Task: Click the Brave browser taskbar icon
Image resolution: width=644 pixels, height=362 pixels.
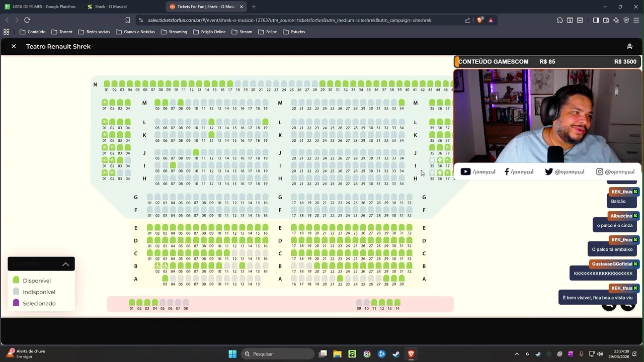Action: [411, 354]
